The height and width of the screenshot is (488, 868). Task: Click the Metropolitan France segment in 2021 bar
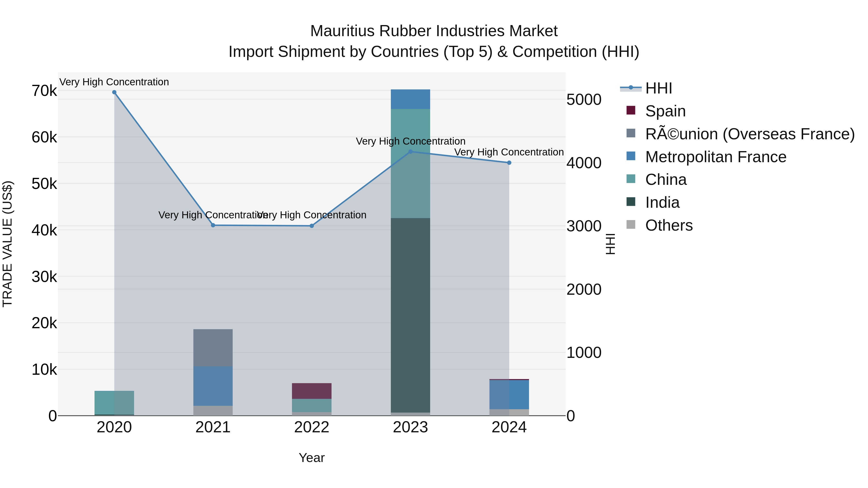point(213,386)
